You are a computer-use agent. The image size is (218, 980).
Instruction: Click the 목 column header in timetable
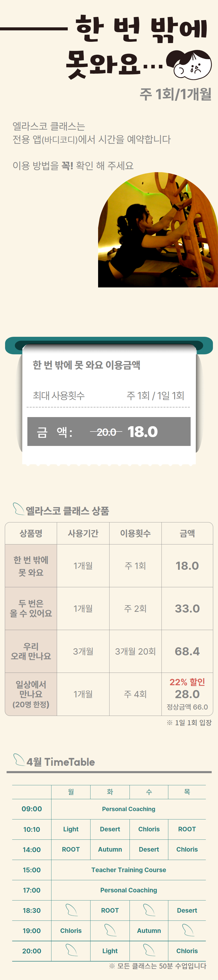point(187,792)
